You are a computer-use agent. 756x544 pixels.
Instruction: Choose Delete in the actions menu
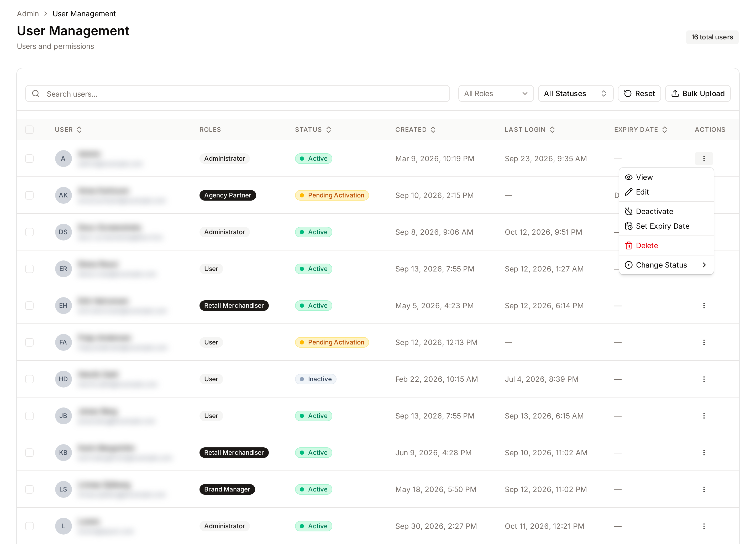(x=666, y=246)
